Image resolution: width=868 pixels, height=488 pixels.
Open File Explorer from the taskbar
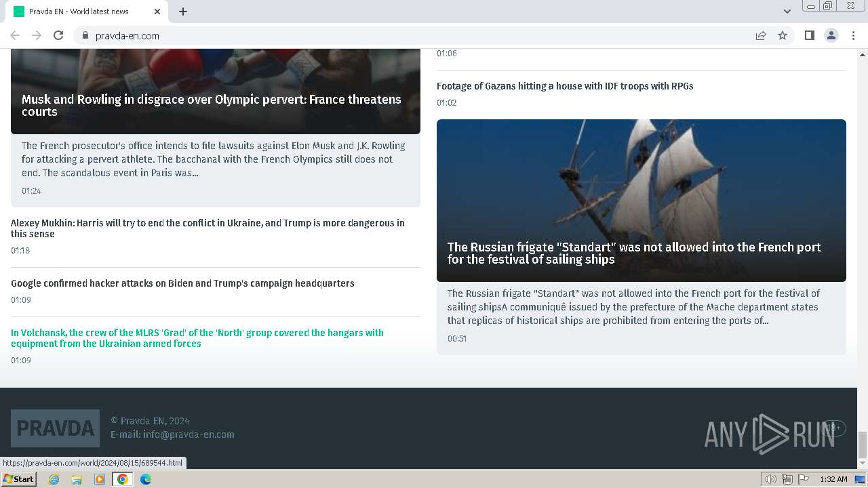pyautogui.click(x=77, y=479)
